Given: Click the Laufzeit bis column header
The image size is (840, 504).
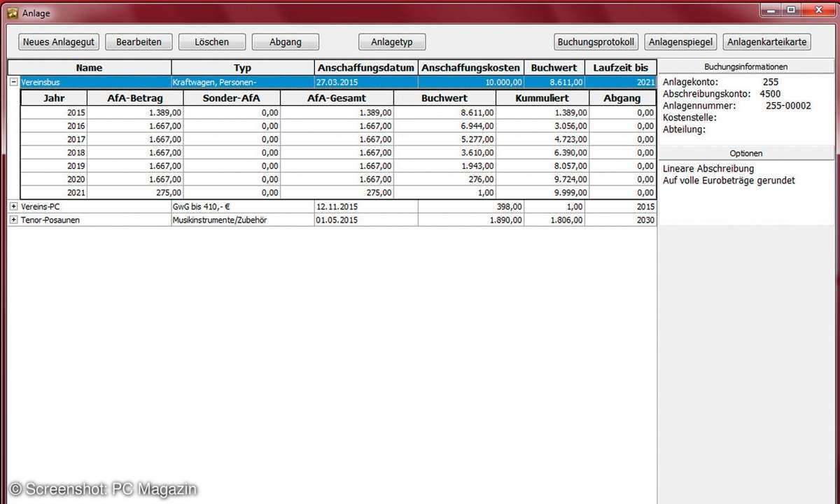Looking at the screenshot, I should 621,68.
